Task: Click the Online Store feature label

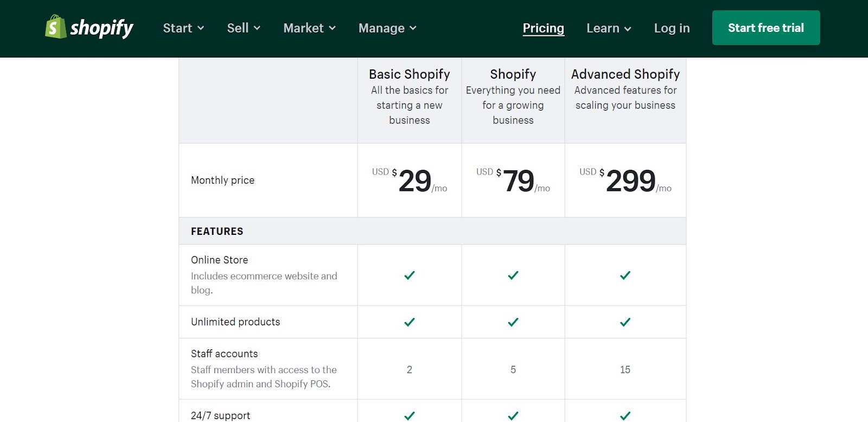Action: coord(219,260)
